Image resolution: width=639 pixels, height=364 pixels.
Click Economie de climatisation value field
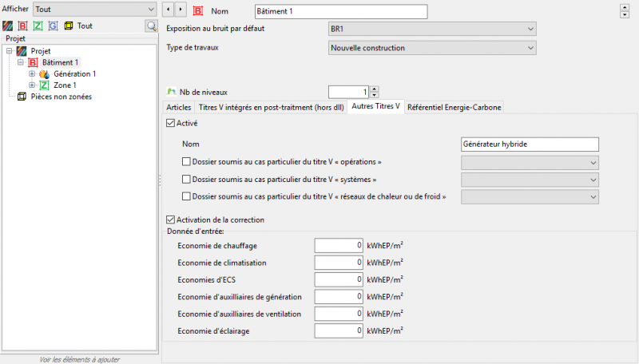pyautogui.click(x=339, y=263)
